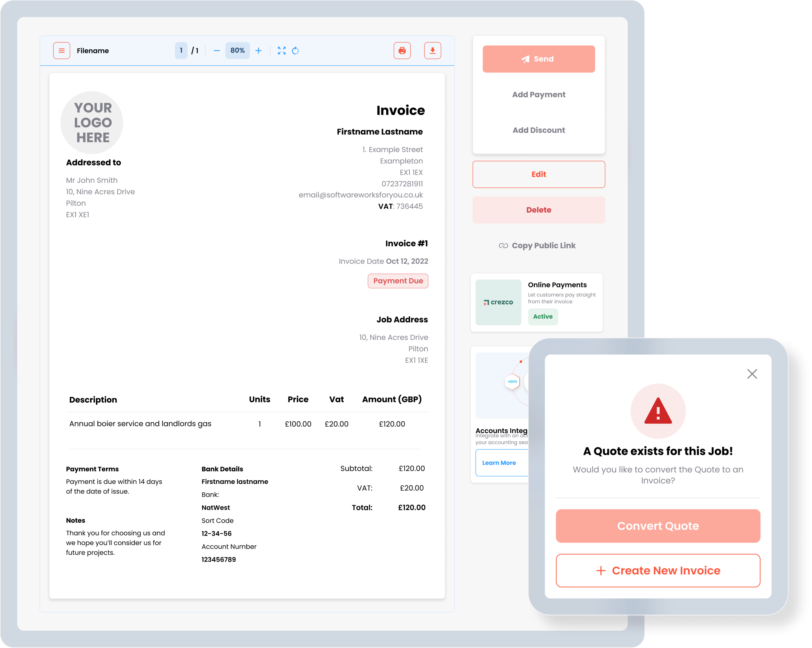
Task: Print the invoice with printer icon
Action: 402,50
